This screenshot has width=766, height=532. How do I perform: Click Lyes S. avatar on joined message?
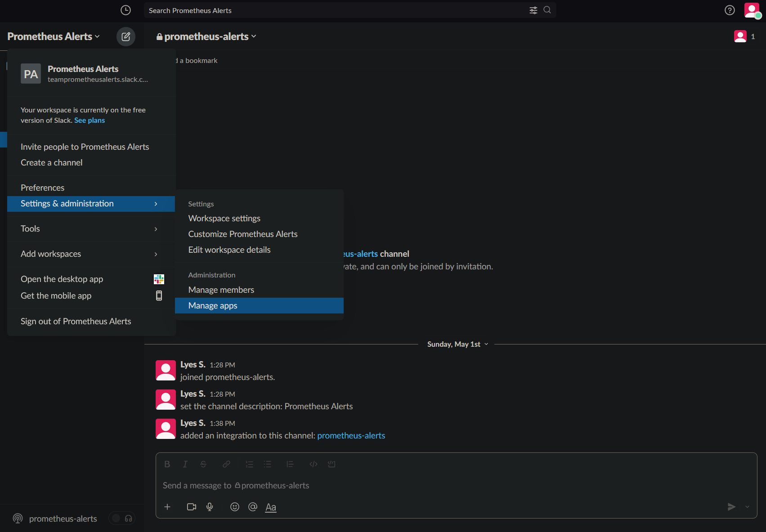click(166, 370)
